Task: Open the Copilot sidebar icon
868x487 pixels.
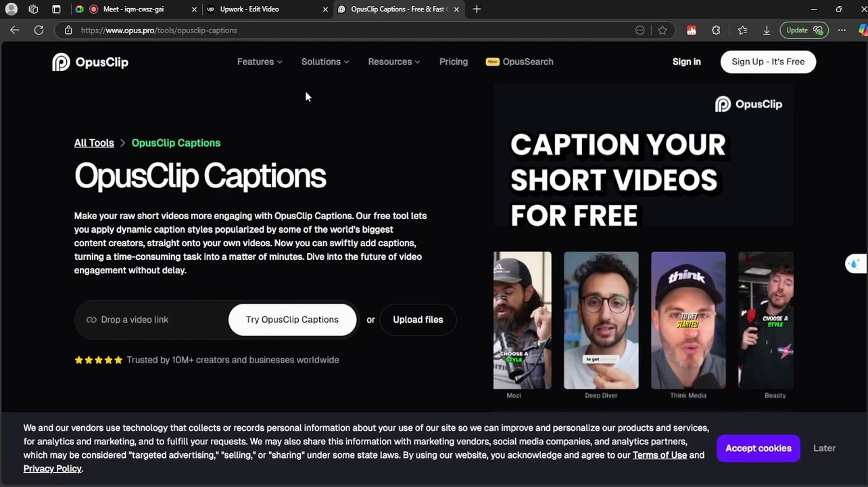Action: point(863,30)
